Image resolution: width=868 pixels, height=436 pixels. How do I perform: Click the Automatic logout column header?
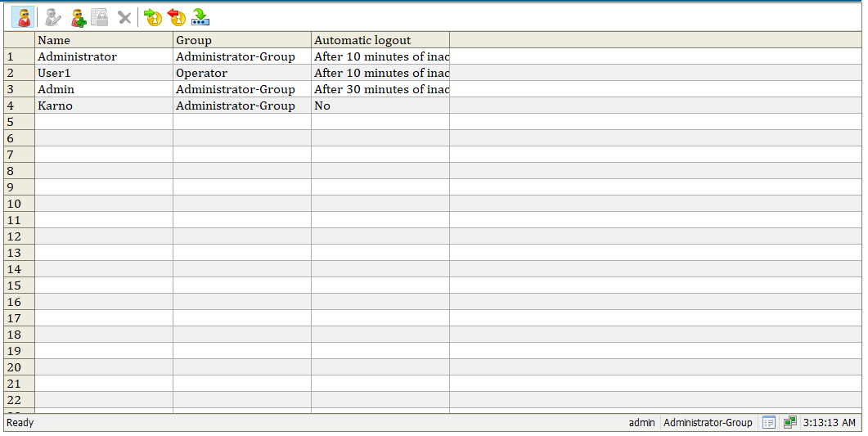point(380,40)
